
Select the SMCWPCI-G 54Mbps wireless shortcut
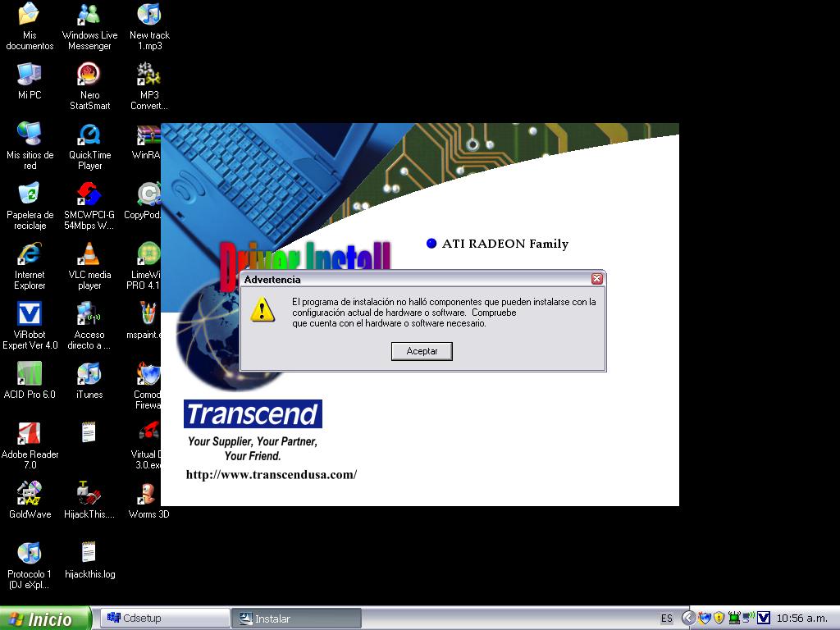tap(89, 207)
